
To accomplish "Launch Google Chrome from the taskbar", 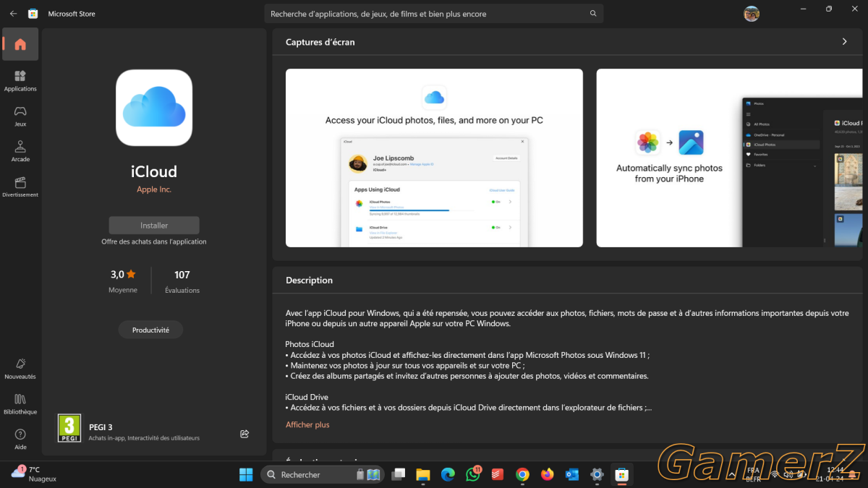I will click(522, 474).
